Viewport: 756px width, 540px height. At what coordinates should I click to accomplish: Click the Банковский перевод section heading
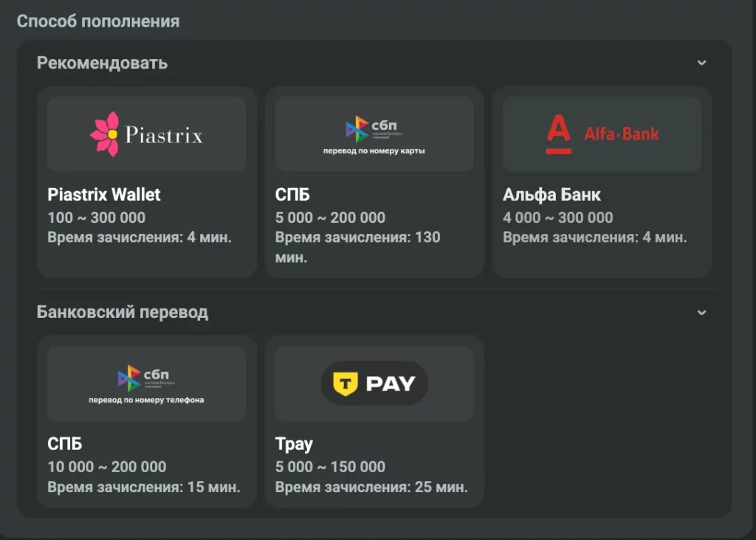(123, 313)
